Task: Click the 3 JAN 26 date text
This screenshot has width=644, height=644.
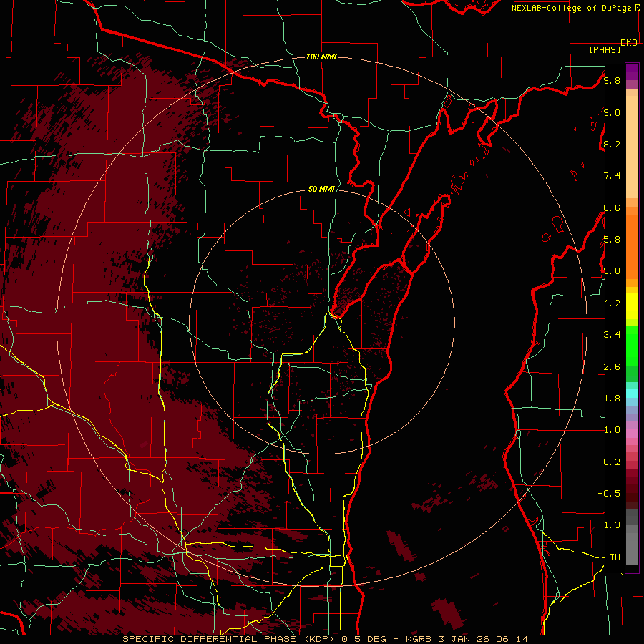Action: coord(464,639)
